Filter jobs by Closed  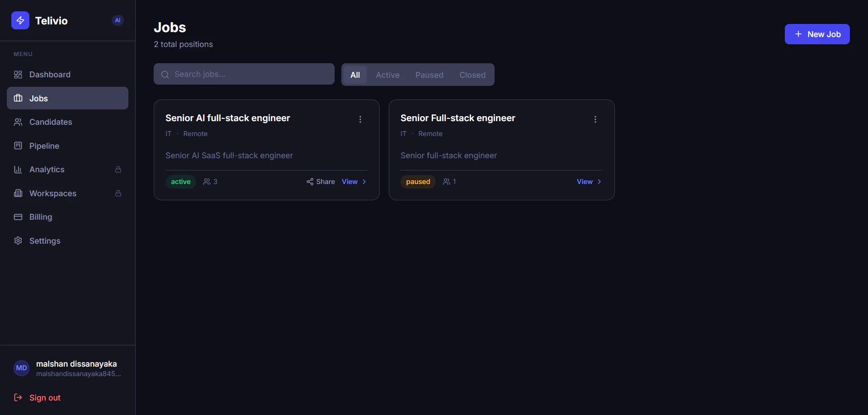pyautogui.click(x=472, y=75)
